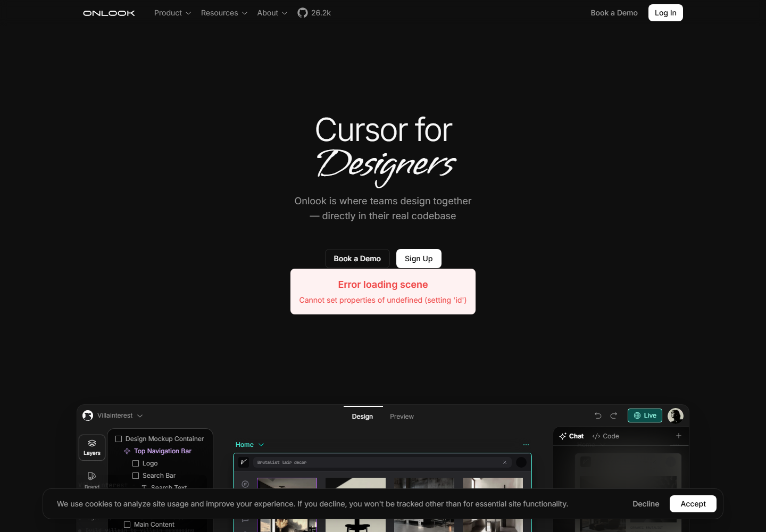Viewport: 766px width, 532px height.
Task: Open the Code tab
Action: tap(606, 436)
